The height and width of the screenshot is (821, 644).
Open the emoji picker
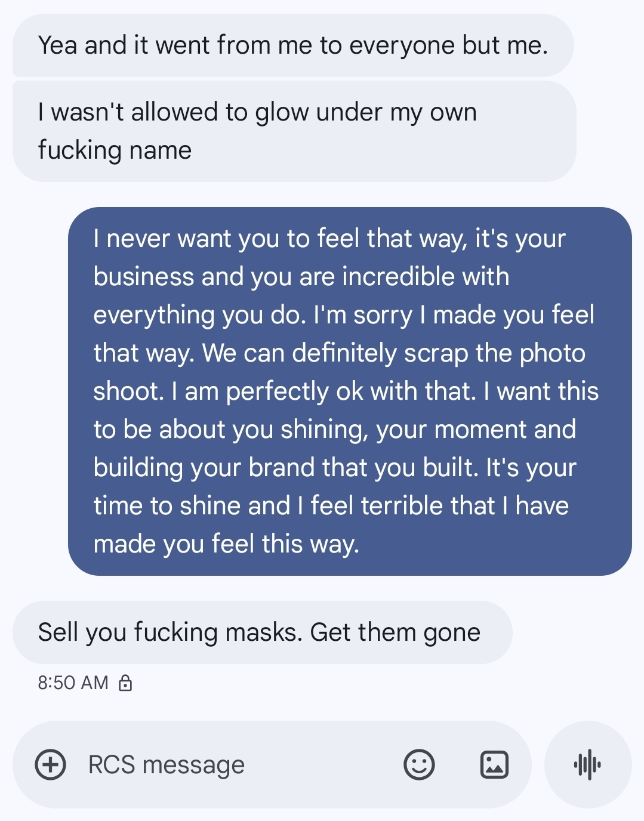coord(419,764)
